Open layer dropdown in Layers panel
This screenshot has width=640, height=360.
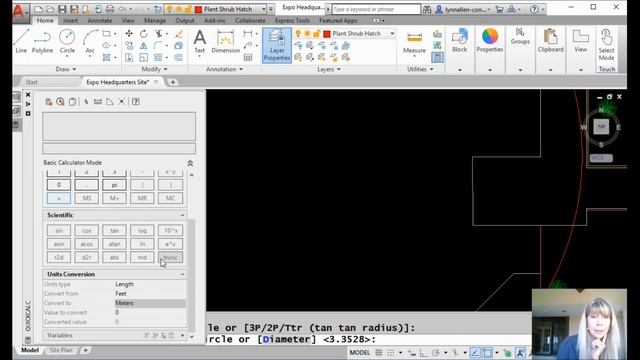392,33
